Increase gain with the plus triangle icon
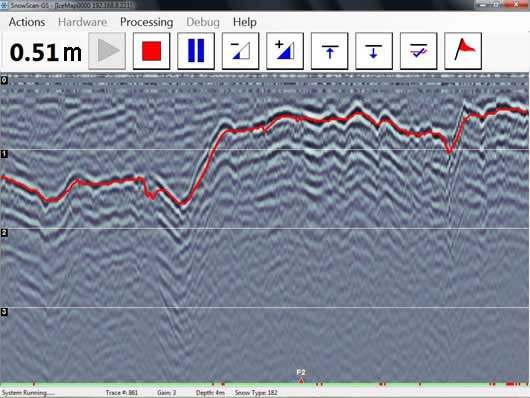Viewport: 530px width, 398px height. click(285, 51)
